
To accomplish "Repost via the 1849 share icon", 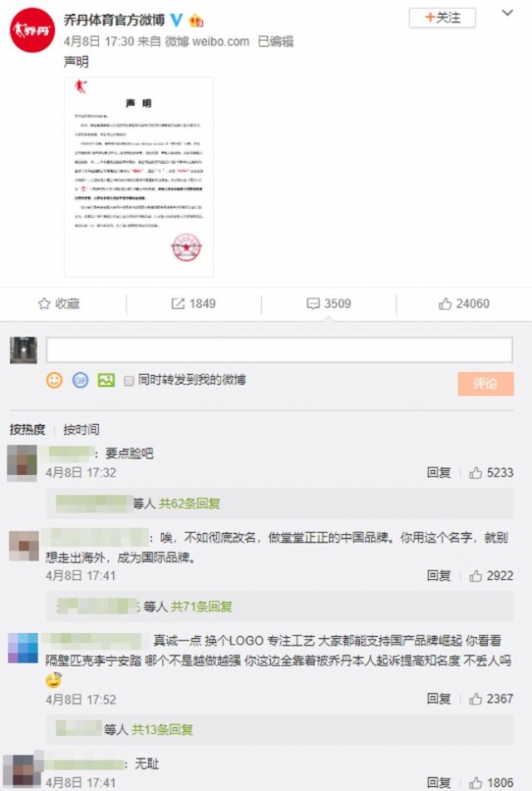I will pos(194,304).
